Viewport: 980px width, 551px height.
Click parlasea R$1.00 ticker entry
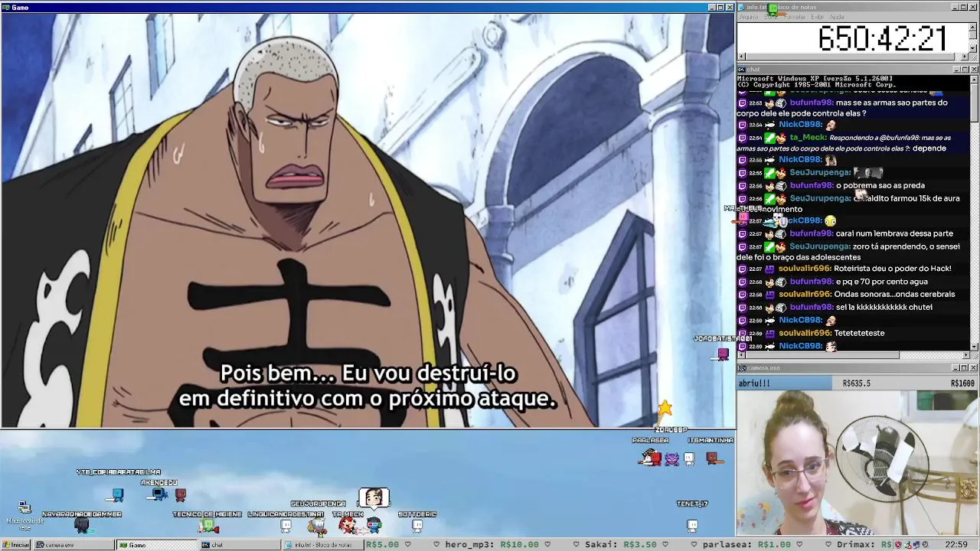coord(746,545)
